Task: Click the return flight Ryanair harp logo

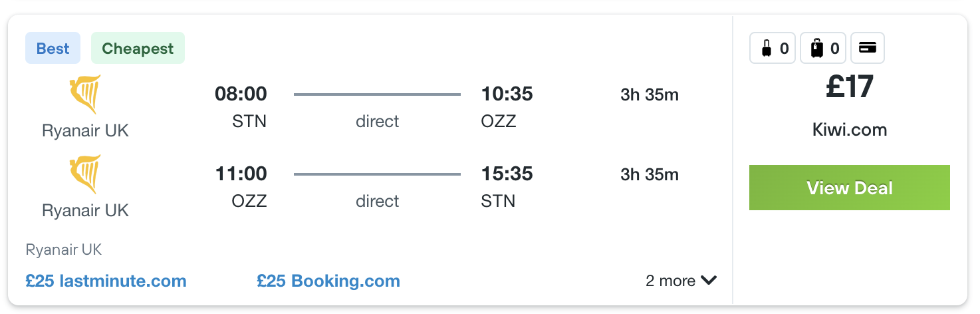Action: click(x=85, y=174)
